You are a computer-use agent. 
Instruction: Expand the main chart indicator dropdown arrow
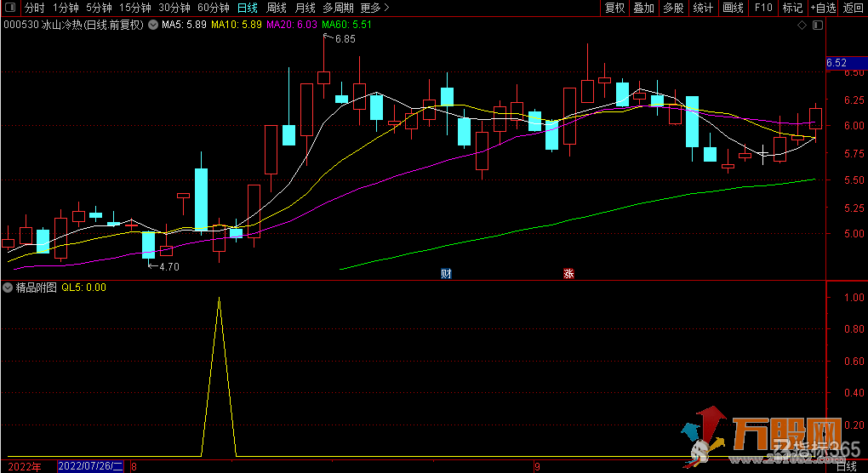pos(153,25)
